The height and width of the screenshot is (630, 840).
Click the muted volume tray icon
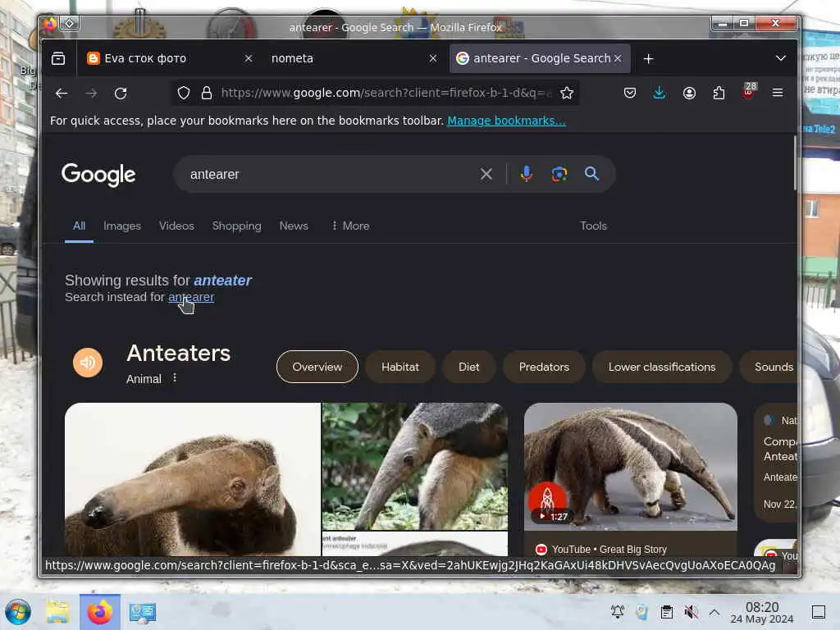click(x=691, y=612)
